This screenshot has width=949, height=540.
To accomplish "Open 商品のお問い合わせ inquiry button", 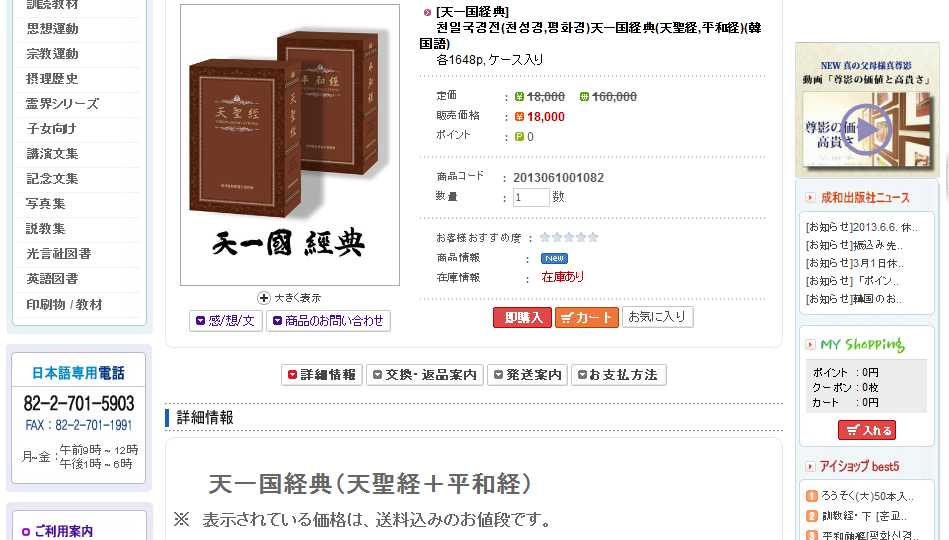I will 328,321.
